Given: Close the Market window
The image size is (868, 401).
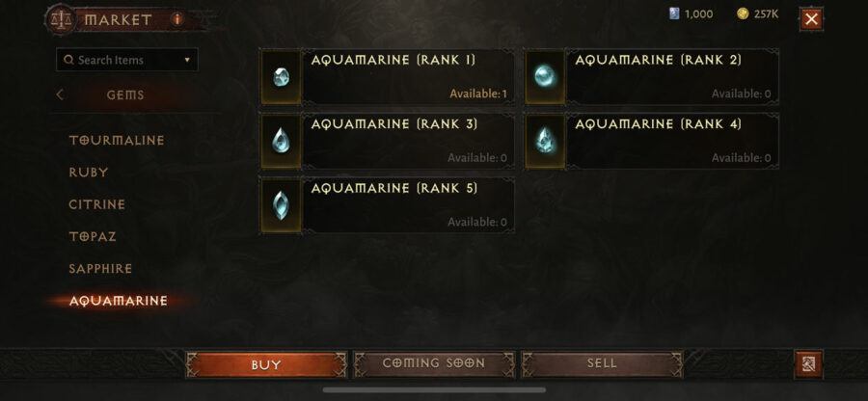Looking at the screenshot, I should point(811,19).
